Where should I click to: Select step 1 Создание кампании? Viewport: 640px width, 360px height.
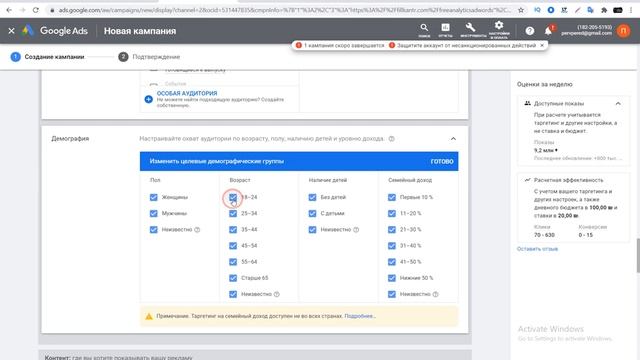point(47,57)
